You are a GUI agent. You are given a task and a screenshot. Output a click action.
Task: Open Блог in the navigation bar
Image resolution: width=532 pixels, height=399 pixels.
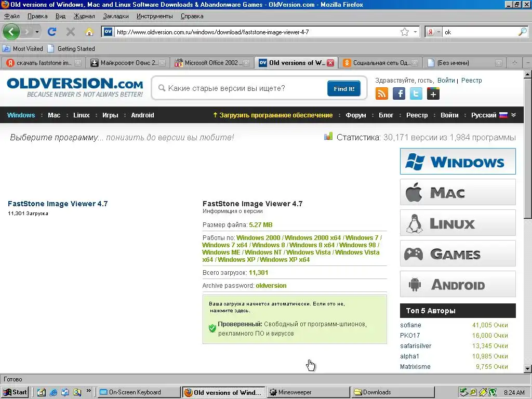pos(386,115)
